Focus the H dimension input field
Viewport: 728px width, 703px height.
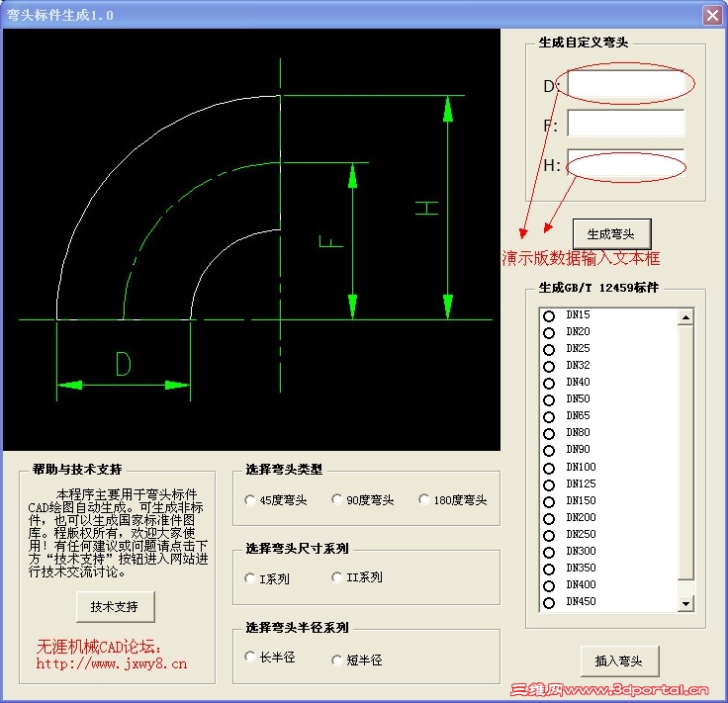625,163
